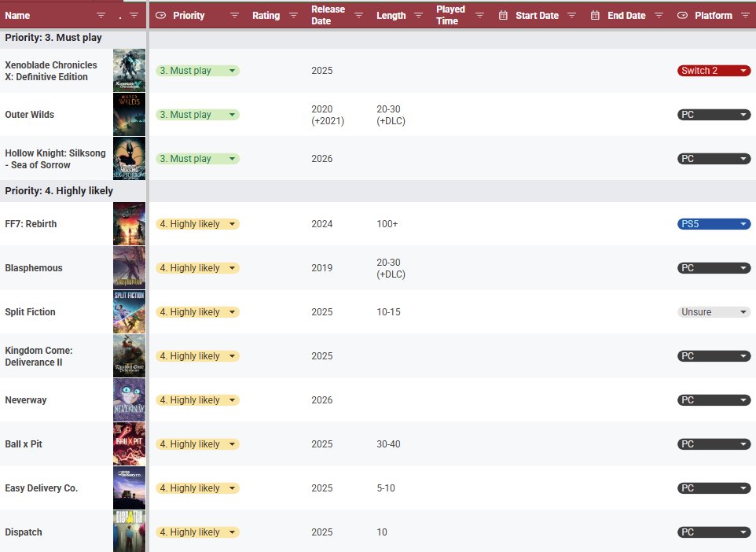This screenshot has height=552, width=756.
Task: Open the filter icon on End Date column
Action: (659, 16)
